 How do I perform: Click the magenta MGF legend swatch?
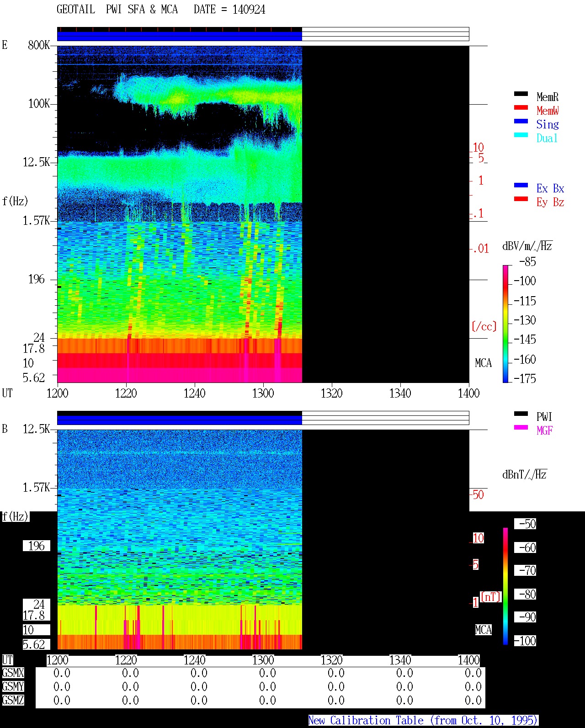tap(521, 427)
